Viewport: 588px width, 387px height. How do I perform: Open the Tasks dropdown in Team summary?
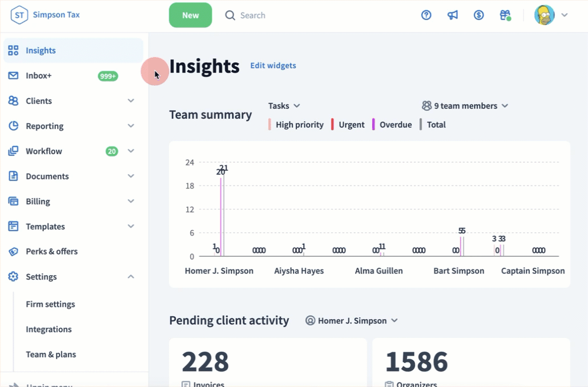coord(284,106)
